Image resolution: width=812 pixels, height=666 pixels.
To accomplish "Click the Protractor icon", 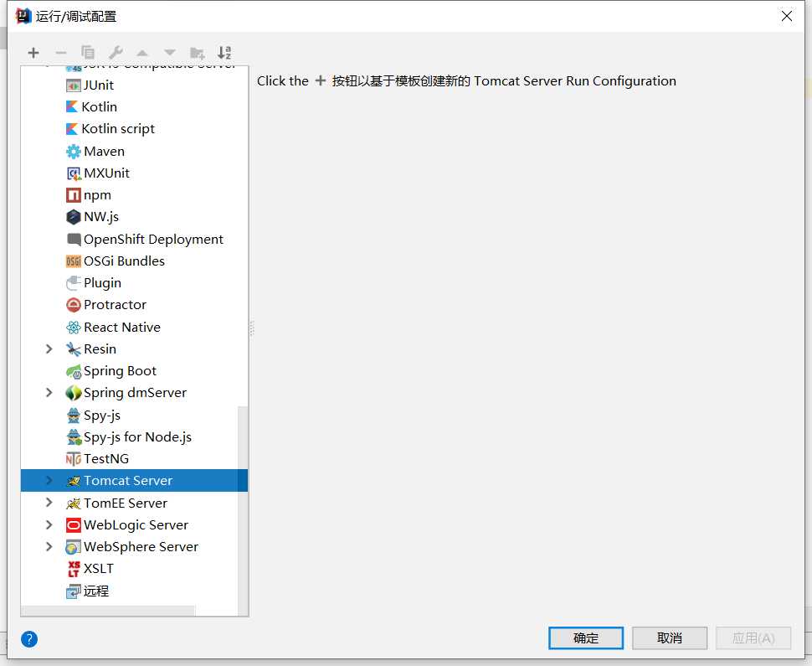I will [x=74, y=305].
